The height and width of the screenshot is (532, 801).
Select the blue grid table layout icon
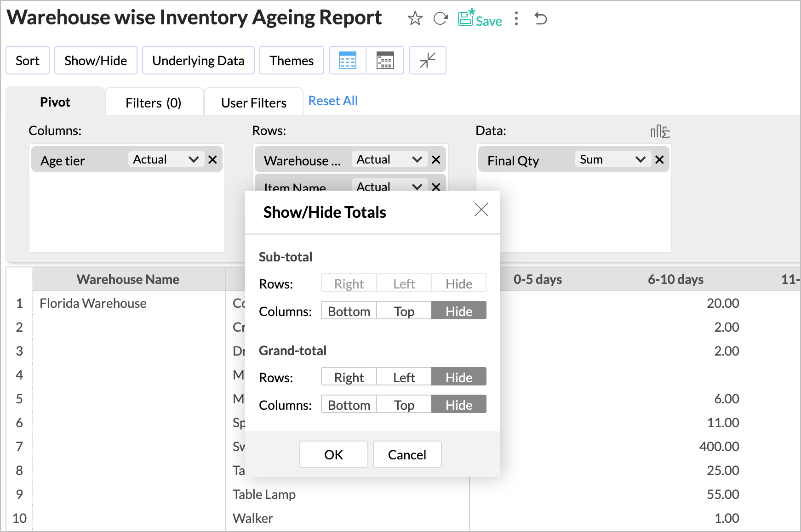(x=348, y=60)
